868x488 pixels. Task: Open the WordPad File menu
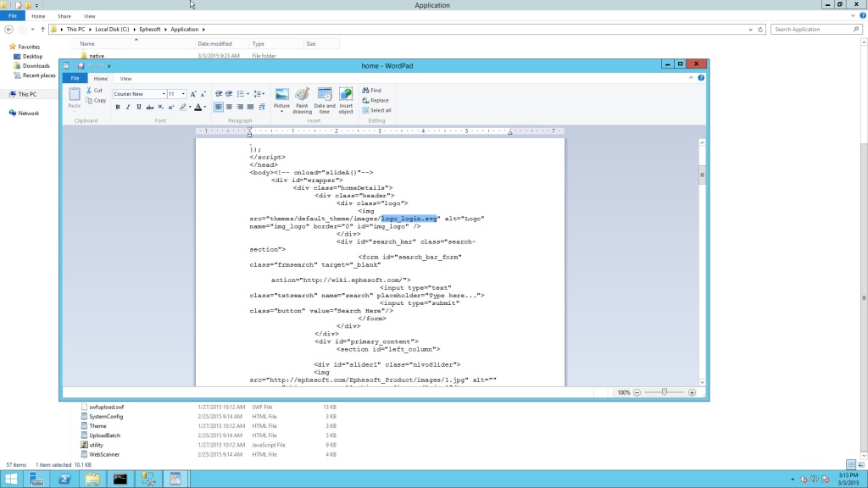pos(75,79)
